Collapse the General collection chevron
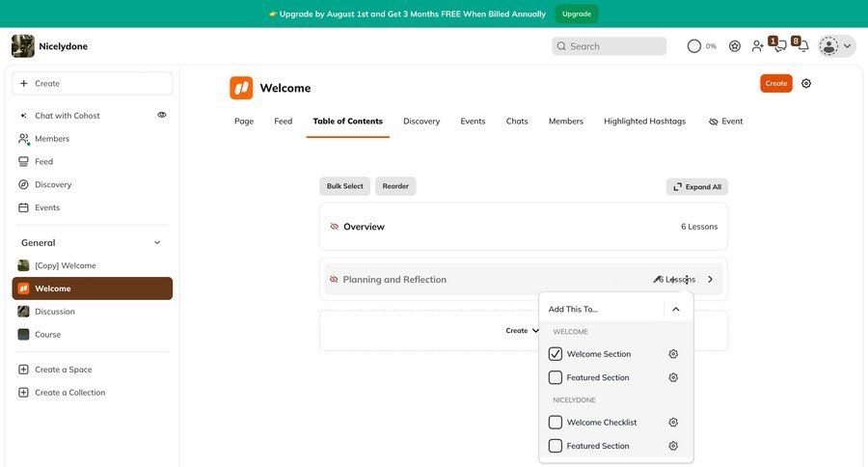 pyautogui.click(x=157, y=242)
